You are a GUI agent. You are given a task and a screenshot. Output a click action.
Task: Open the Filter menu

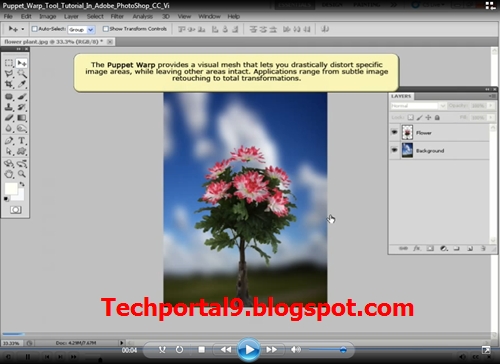(x=117, y=16)
